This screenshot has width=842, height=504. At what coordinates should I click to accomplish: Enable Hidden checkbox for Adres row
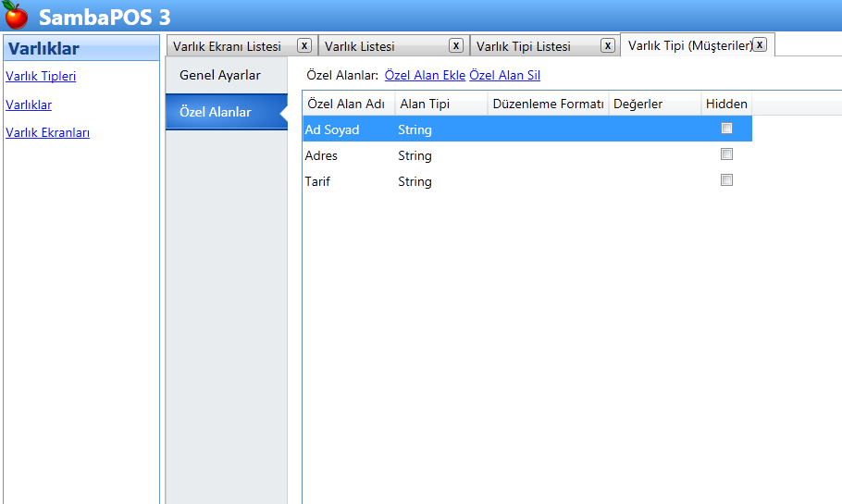click(726, 154)
